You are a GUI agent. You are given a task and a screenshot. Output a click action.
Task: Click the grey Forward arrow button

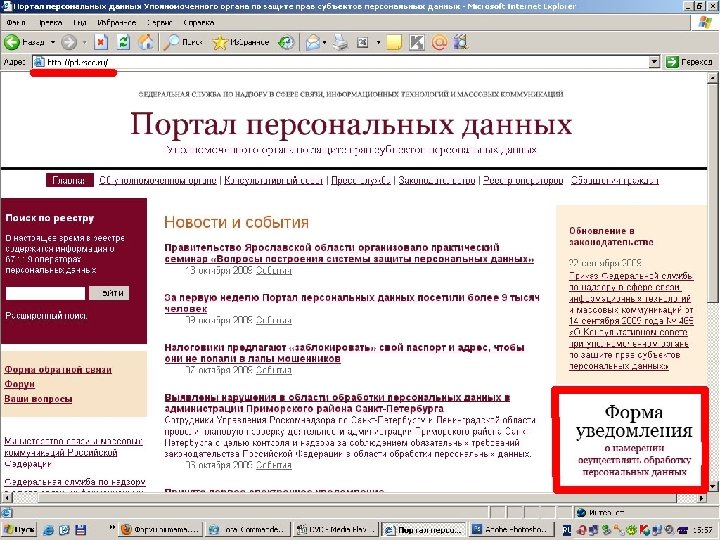(x=69, y=42)
